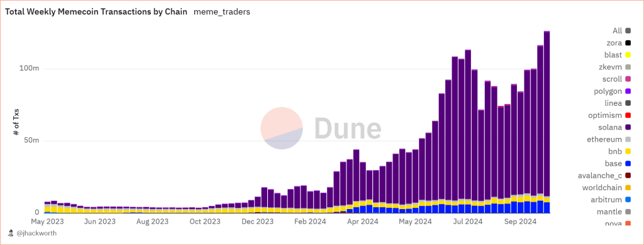Click the avalanche_c legend marker

click(x=628, y=176)
